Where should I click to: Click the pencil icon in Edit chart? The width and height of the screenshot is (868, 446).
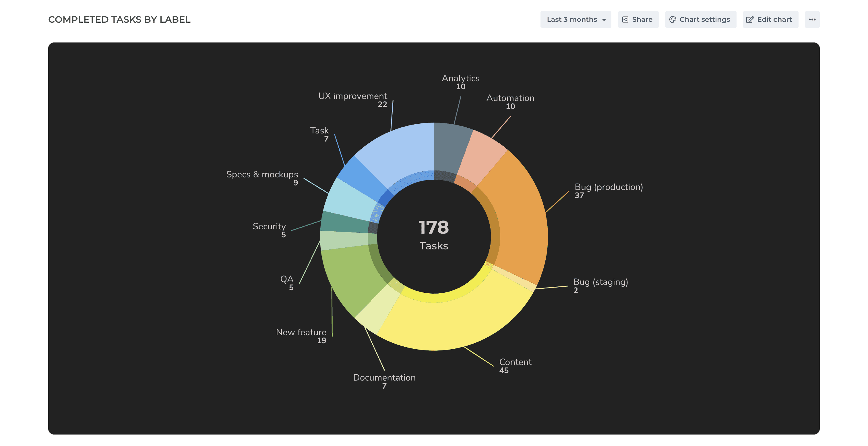750,20
